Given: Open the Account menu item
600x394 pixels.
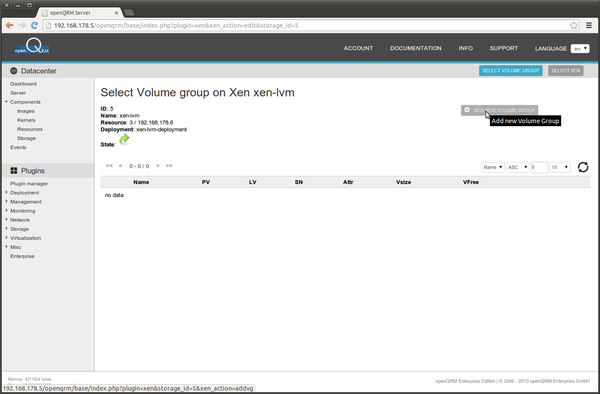Looking at the screenshot, I should click(x=358, y=48).
